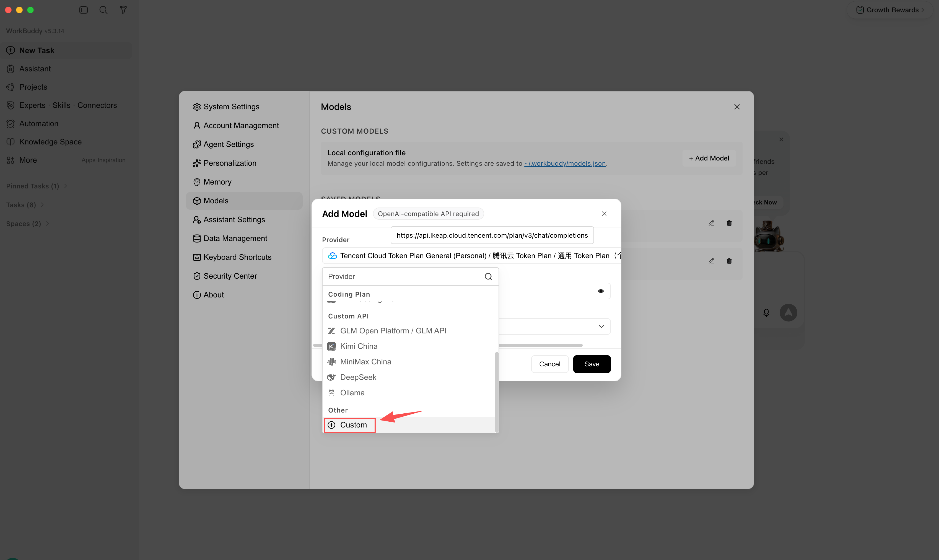This screenshot has height=560, width=939.
Task: Select System Settings in settings list
Action: (244, 107)
